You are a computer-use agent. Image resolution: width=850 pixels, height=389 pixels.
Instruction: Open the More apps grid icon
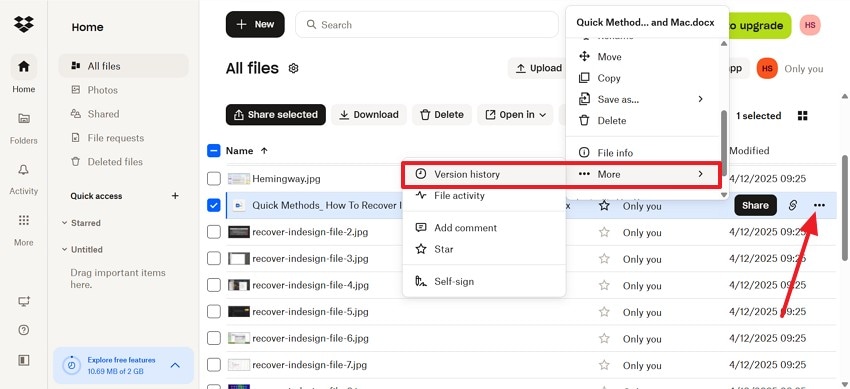click(23, 220)
